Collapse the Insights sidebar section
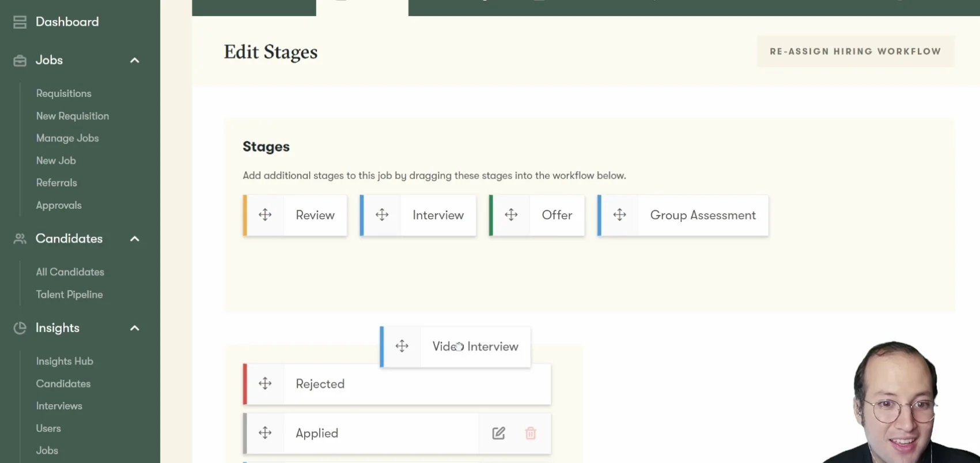Image resolution: width=980 pixels, height=463 pixels. (135, 328)
